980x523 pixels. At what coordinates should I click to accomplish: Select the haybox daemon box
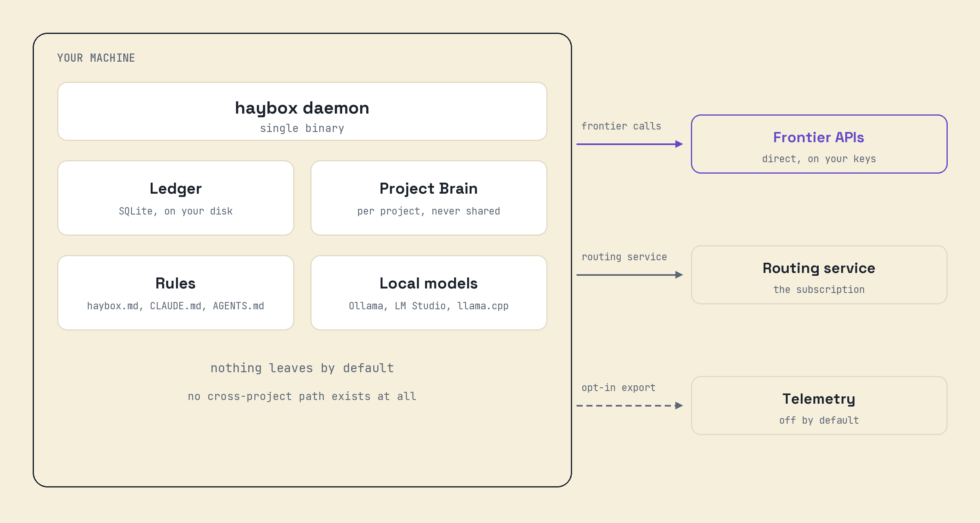[x=302, y=112]
